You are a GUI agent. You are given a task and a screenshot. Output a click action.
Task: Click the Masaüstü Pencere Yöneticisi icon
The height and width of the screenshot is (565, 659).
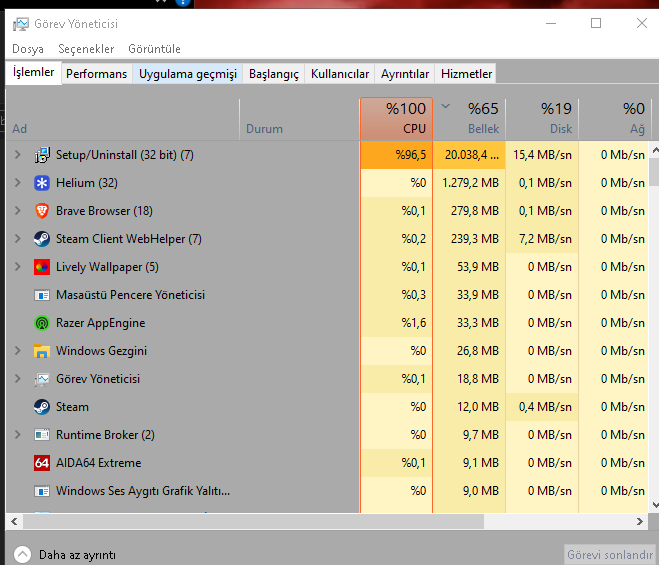click(42, 295)
